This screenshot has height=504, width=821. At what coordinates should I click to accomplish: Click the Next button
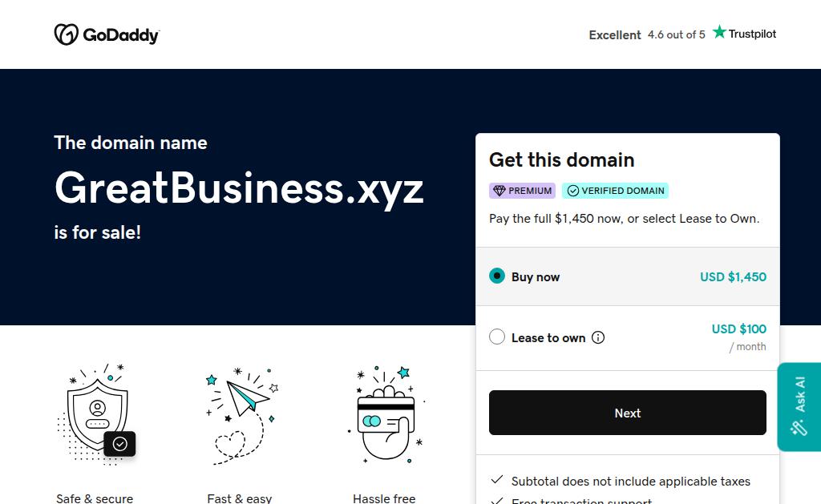[x=627, y=413]
